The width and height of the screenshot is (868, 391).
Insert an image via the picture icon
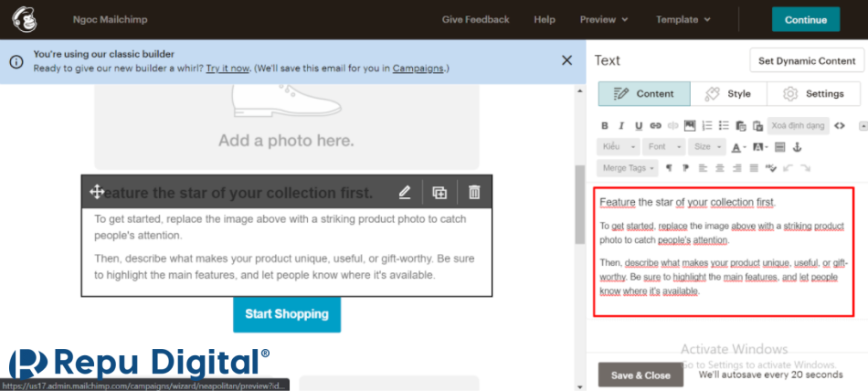(690, 126)
